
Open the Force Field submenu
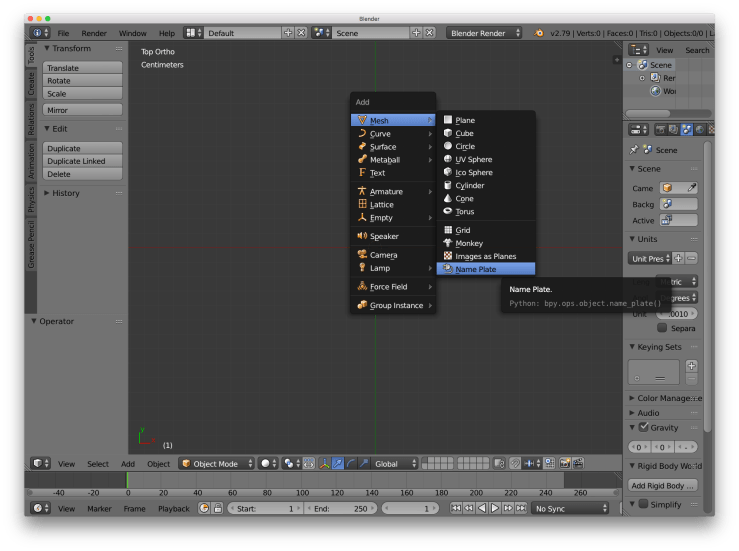[393, 287]
